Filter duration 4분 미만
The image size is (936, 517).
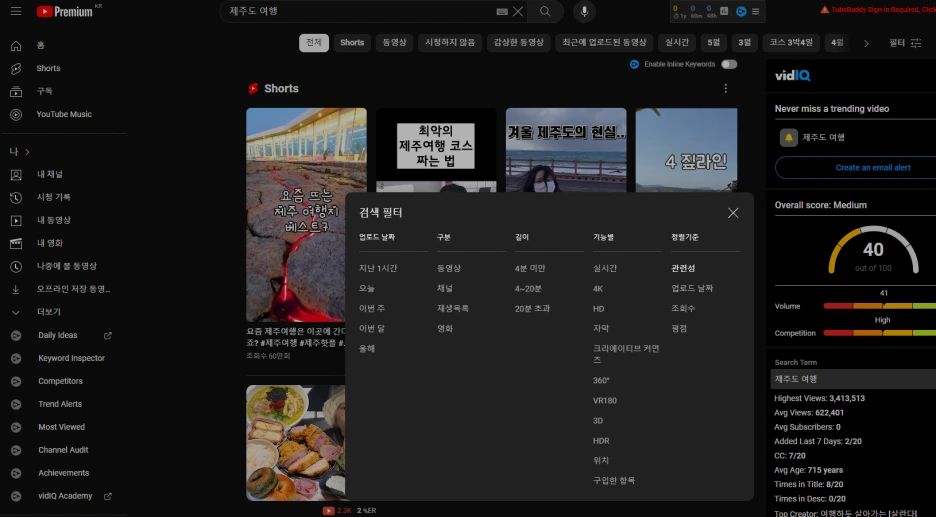coord(530,269)
